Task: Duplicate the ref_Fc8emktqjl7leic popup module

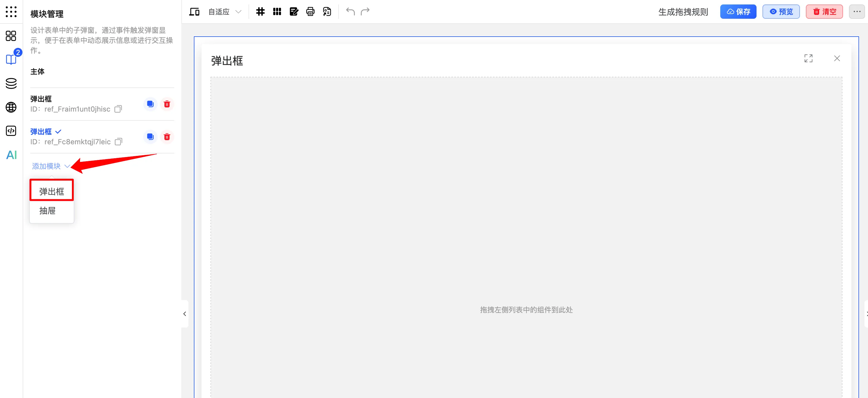Action: coord(150,137)
